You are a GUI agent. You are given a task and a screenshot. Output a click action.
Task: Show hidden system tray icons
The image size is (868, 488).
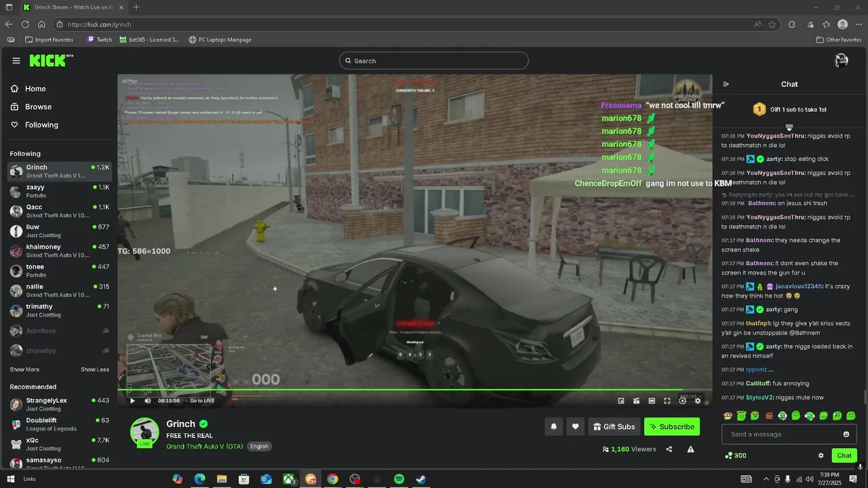[766, 479]
